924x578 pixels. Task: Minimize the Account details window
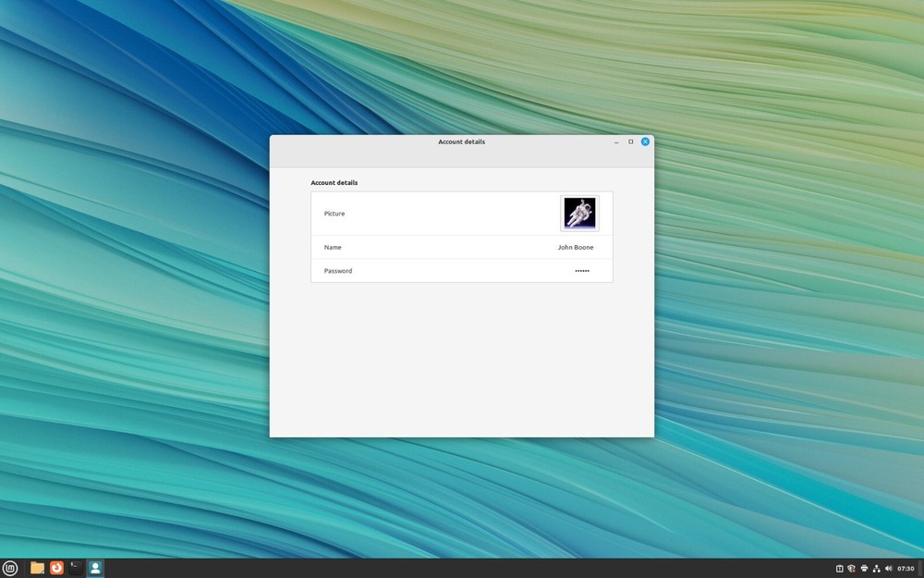coord(616,141)
